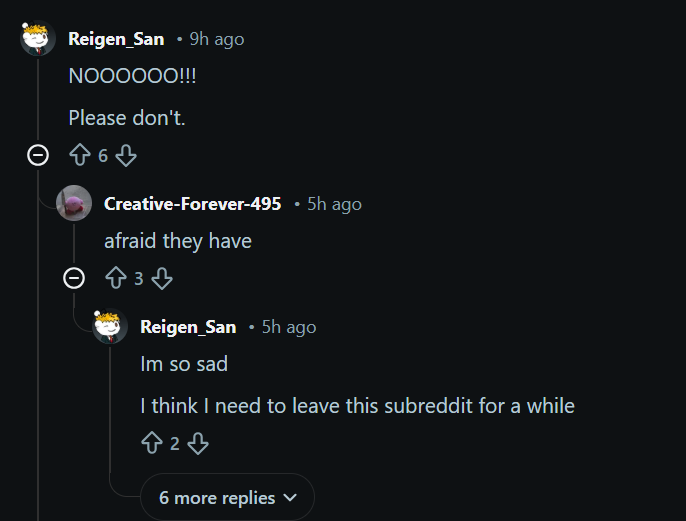Downvote Reigen_San's "Please don't" comment
This screenshot has height=521, width=686.
tap(126, 156)
